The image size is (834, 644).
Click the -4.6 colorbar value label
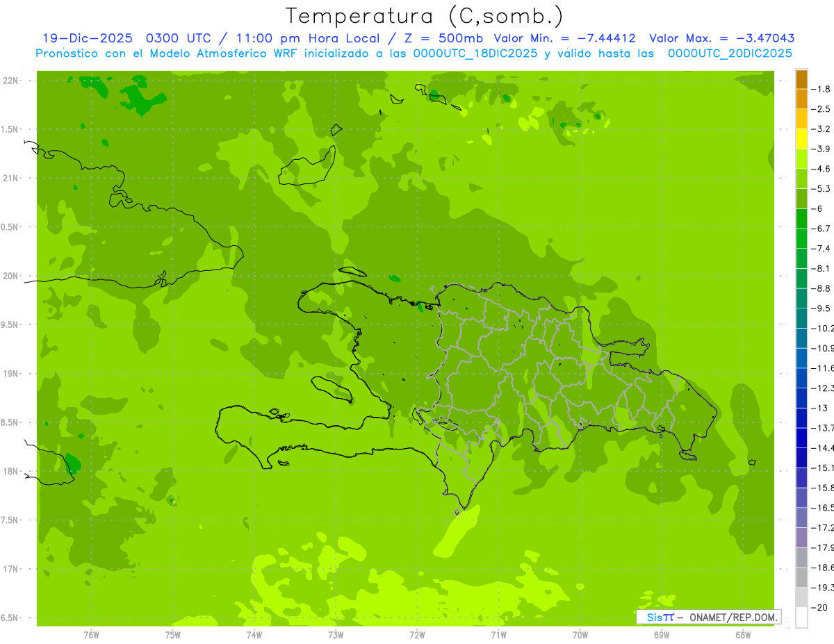coord(821,169)
